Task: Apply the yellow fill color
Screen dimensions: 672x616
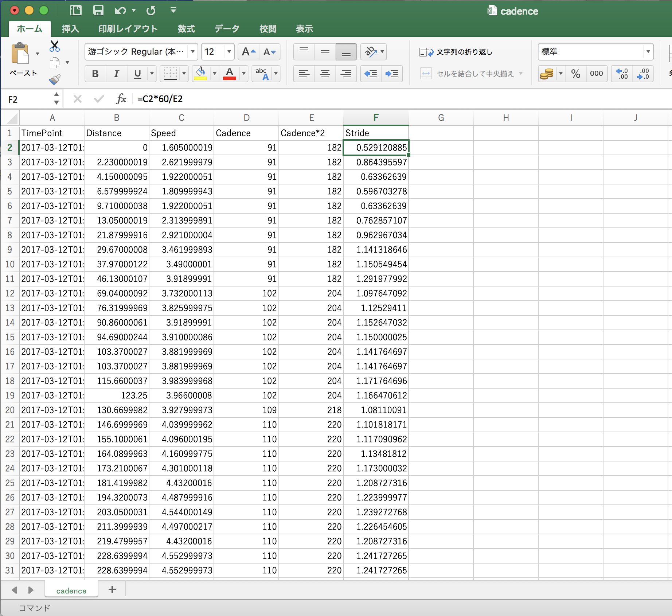Action: point(200,74)
